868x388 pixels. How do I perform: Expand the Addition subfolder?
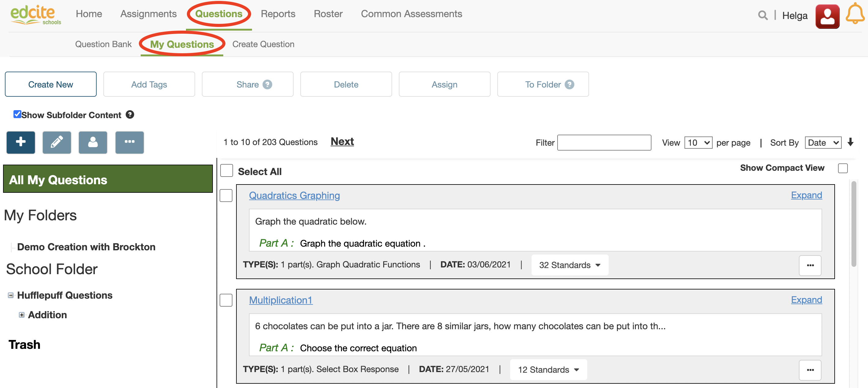pyautogui.click(x=22, y=315)
